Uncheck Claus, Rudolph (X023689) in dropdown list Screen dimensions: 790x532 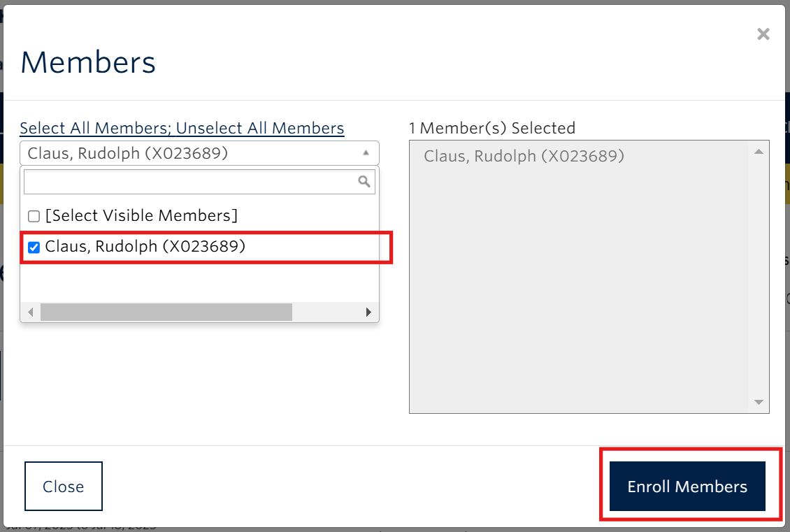click(x=33, y=247)
